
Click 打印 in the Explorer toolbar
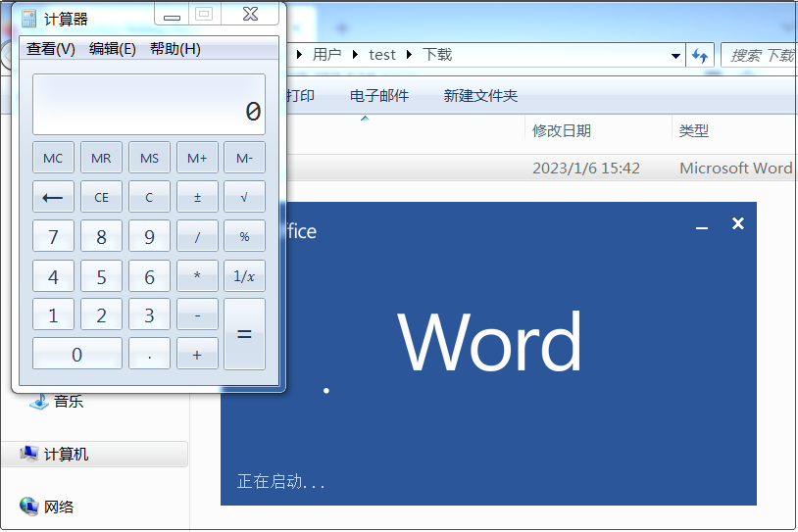pos(300,96)
